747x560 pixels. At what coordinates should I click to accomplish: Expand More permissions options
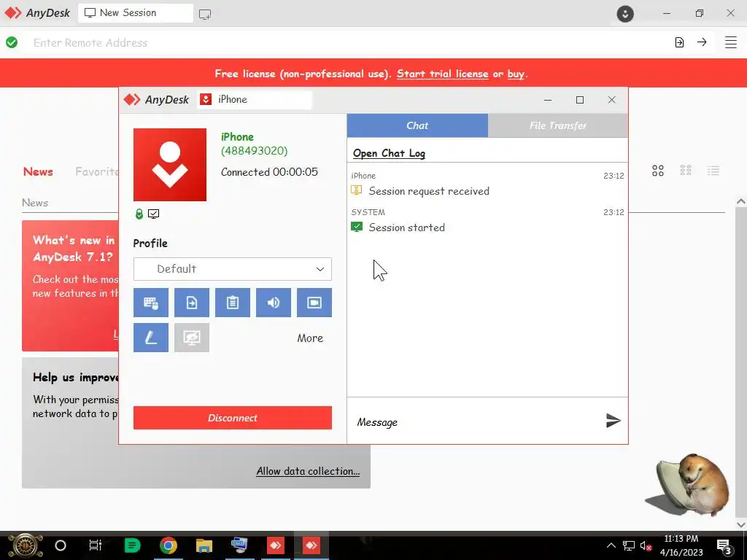(310, 338)
